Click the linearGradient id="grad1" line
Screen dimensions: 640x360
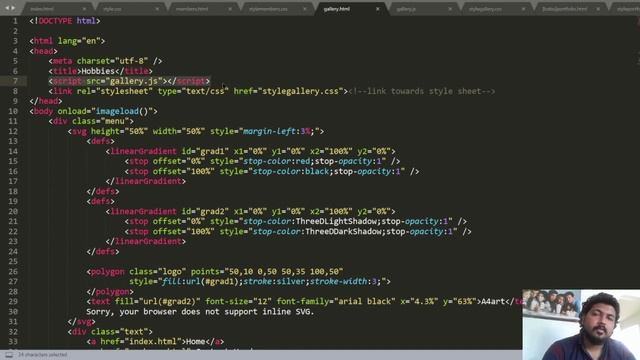click(251, 151)
